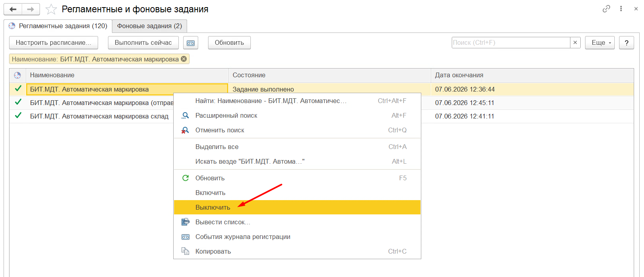This screenshot has width=644, height=277.
Task: Choose Расширенный поиск menu entry
Action: 297,115
